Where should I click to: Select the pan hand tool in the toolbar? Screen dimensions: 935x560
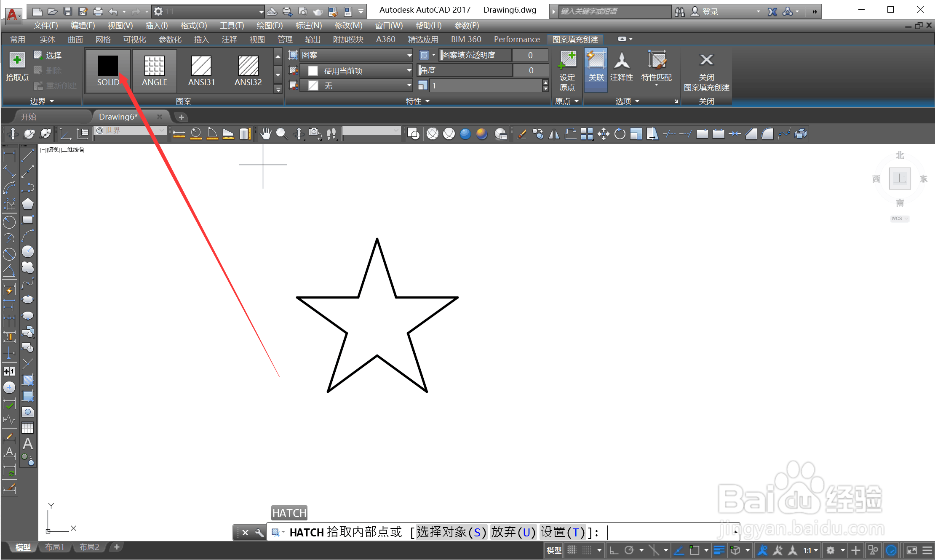265,133
